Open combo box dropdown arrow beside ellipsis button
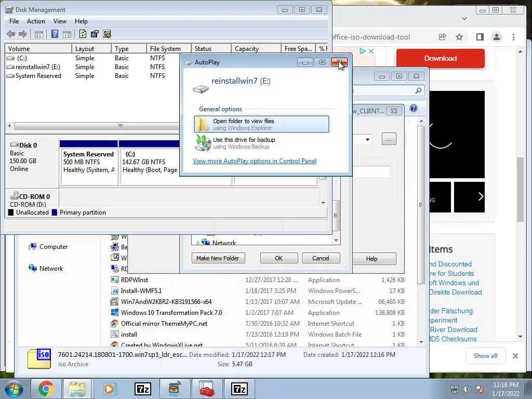532x399 pixels. 367,139
